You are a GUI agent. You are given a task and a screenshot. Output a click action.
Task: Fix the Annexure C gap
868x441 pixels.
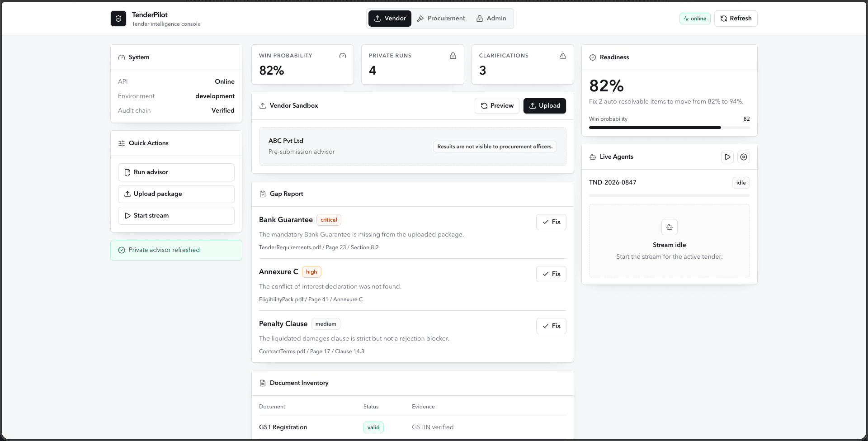[x=551, y=274]
